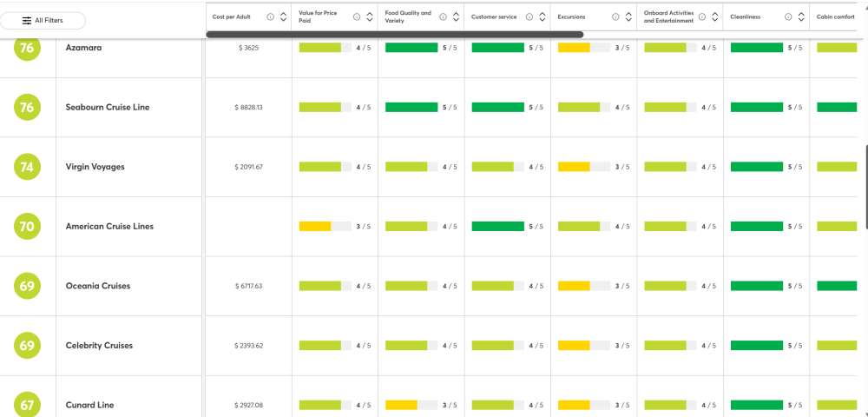Screen dimensions: 868x417
Task: Click Seabourn Excursions 4 / 5 rating
Action: pyautogui.click(x=622, y=108)
